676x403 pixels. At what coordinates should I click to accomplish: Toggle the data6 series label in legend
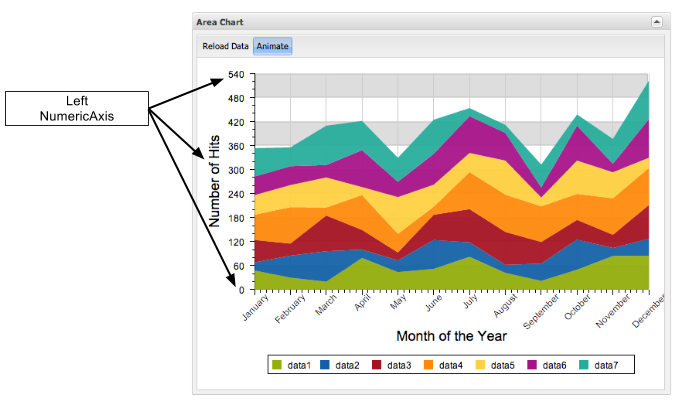point(555,366)
